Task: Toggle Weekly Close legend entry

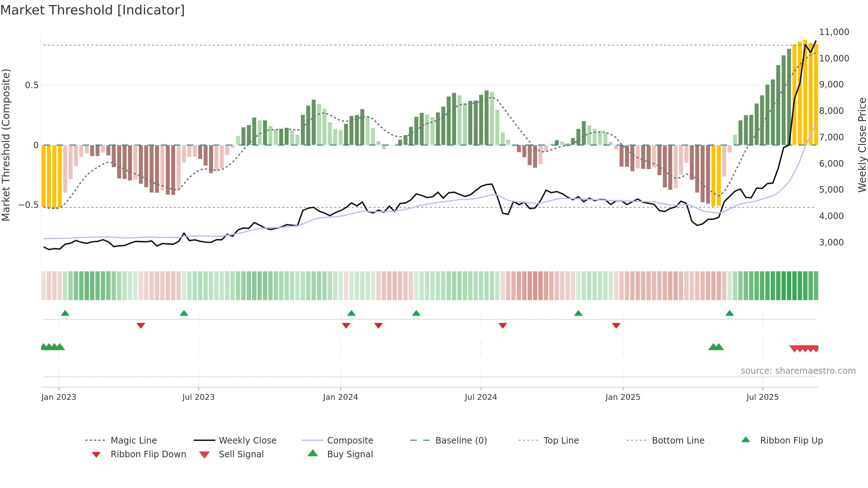Action: (235, 440)
